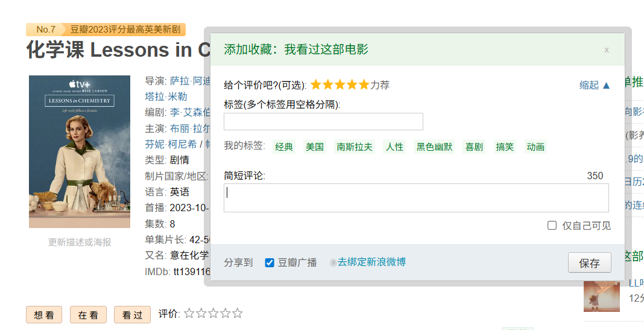
Task: Uncheck the 豆瓣广播 share checkbox
Action: [270, 262]
